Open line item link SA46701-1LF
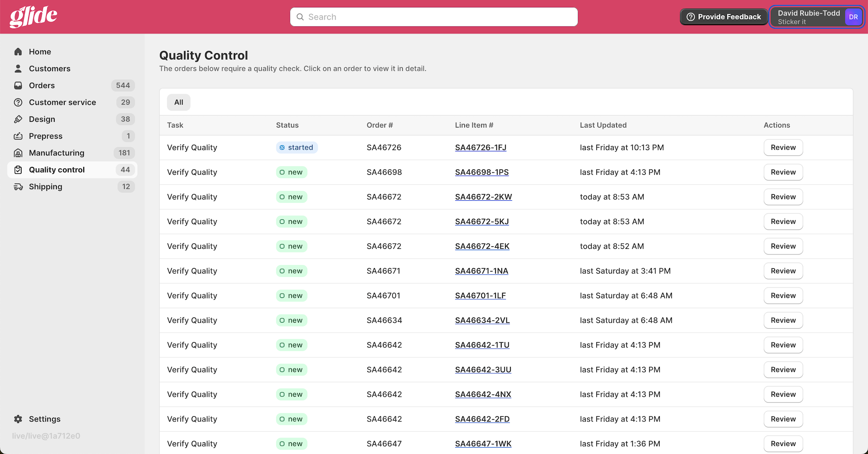The height and width of the screenshot is (454, 868). tap(480, 296)
